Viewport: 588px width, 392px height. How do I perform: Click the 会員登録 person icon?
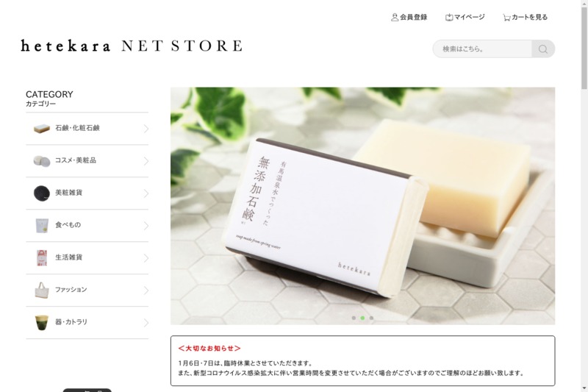click(395, 17)
